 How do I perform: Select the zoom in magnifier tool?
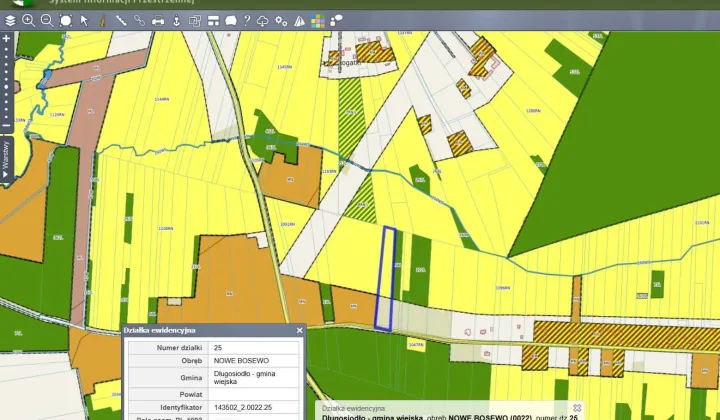tap(28, 20)
